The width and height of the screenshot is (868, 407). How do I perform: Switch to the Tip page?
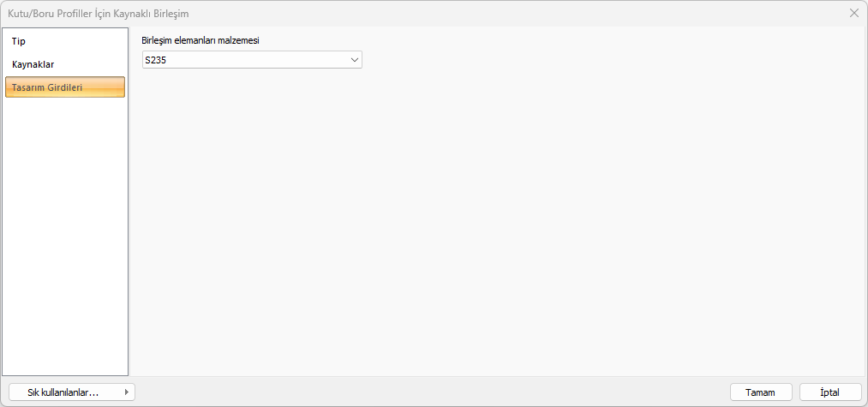[x=19, y=41]
